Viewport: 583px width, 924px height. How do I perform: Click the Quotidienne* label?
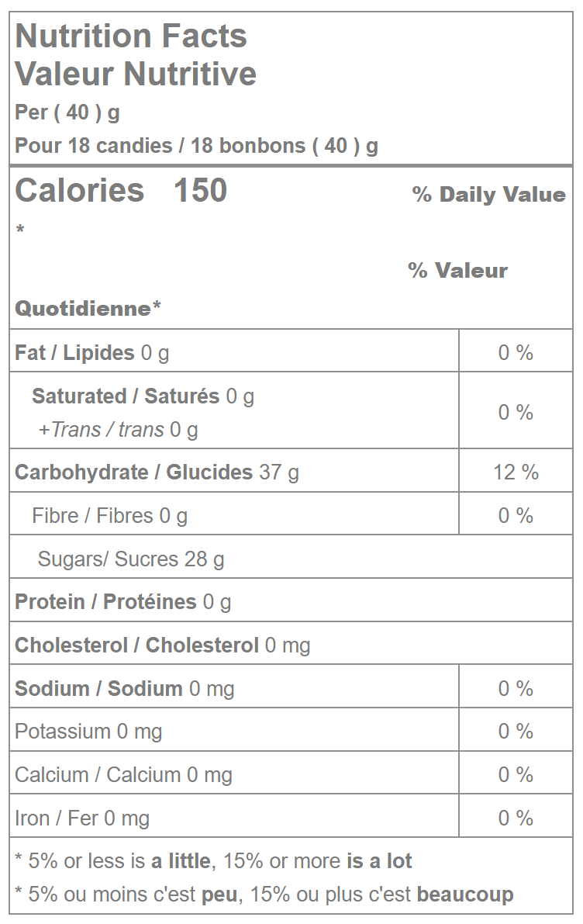[88, 309]
